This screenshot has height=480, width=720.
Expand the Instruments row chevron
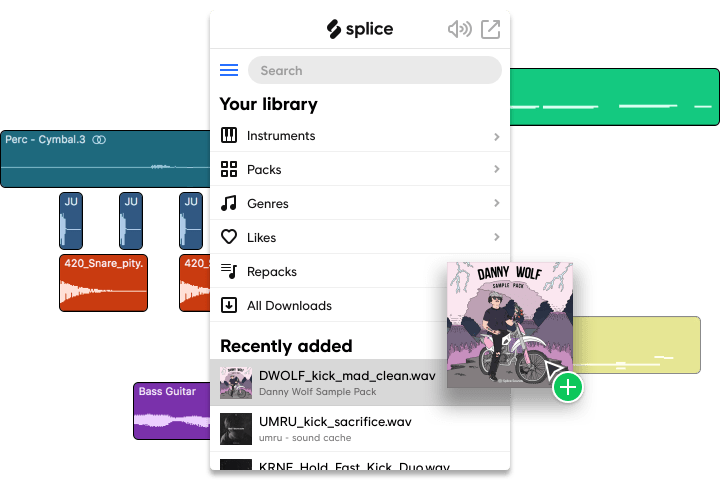point(496,136)
